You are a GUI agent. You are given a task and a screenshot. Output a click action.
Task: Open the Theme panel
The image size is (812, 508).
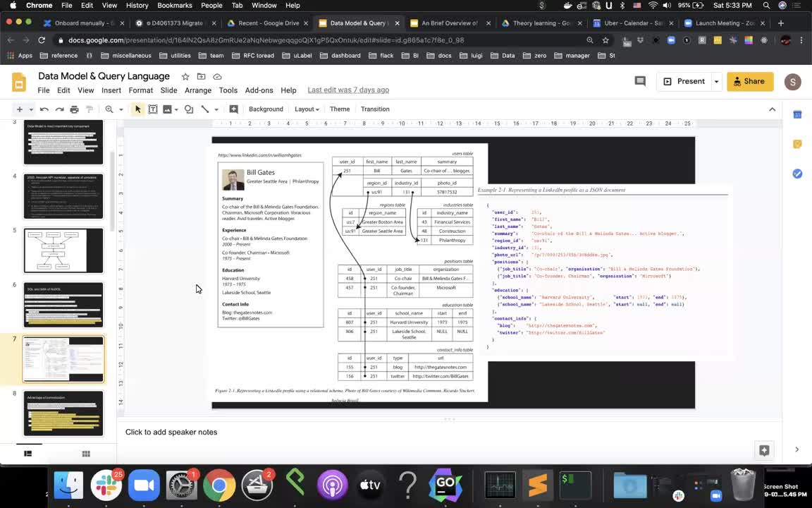point(340,109)
